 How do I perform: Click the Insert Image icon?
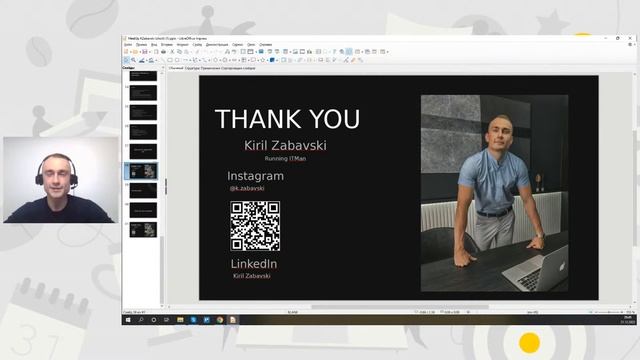click(296, 52)
